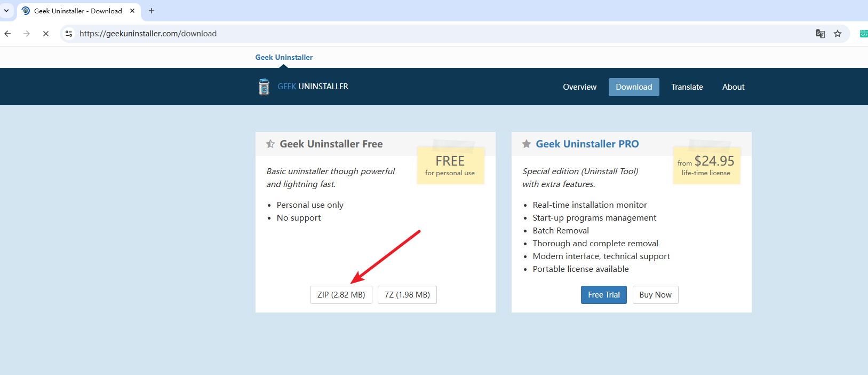Click the 'No support' bullet
868x375 pixels.
click(299, 218)
